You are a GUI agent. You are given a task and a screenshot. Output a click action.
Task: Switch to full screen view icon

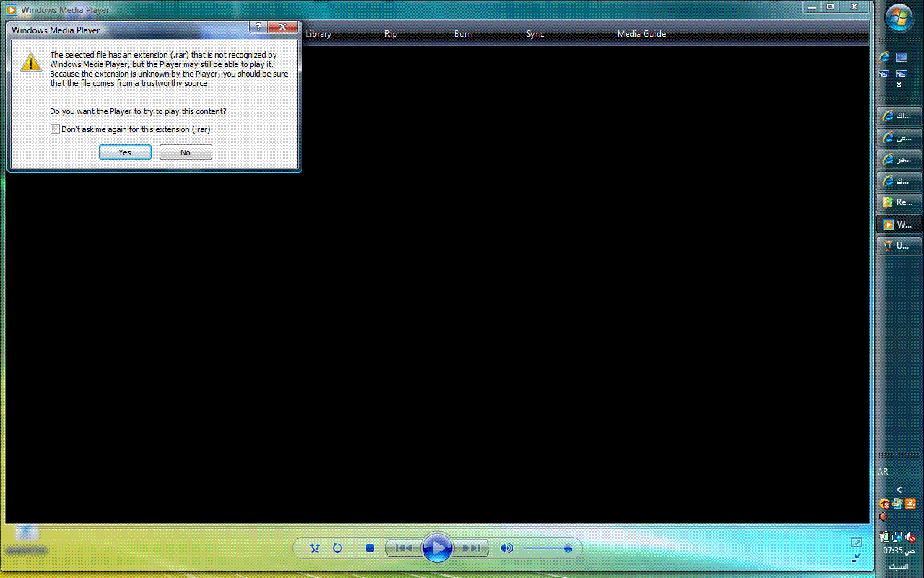click(x=856, y=543)
